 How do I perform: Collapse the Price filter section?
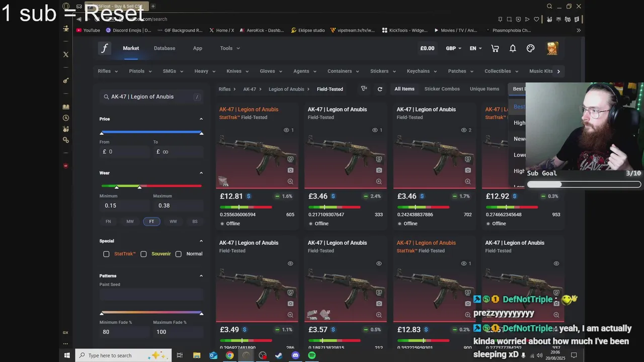201,119
